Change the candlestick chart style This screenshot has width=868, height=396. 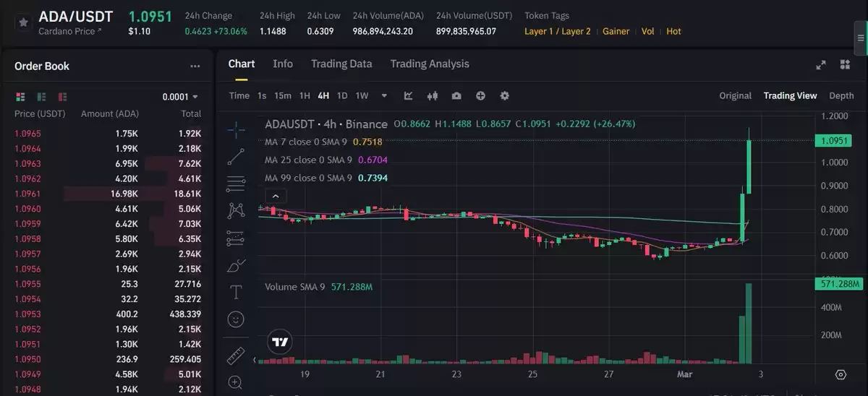click(x=433, y=95)
